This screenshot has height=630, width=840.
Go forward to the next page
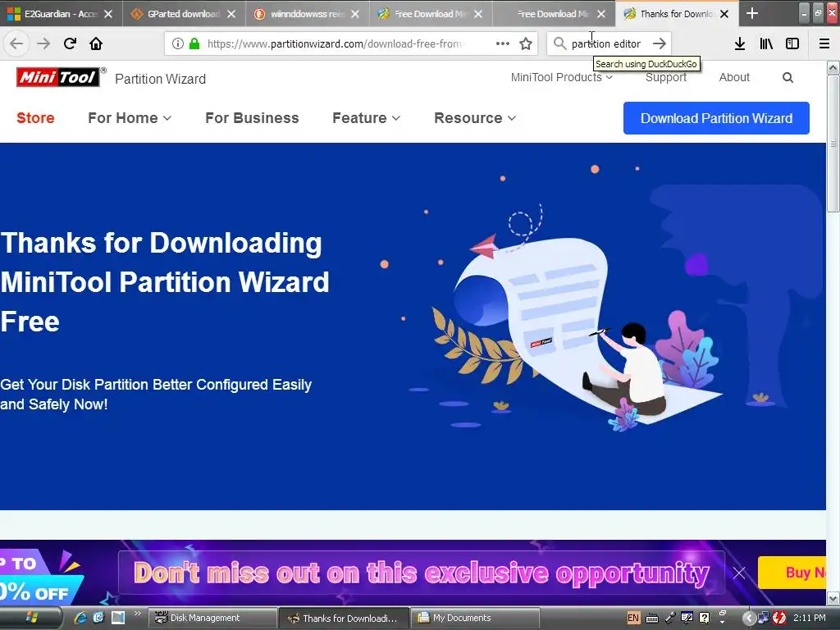click(x=43, y=43)
